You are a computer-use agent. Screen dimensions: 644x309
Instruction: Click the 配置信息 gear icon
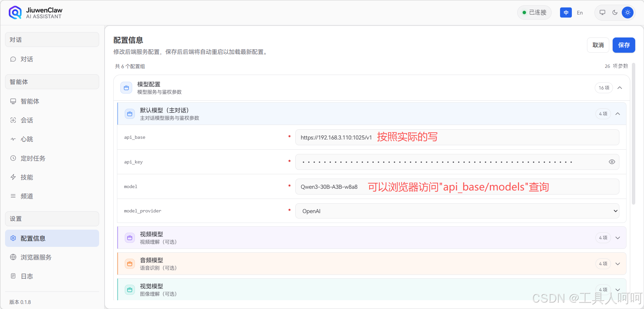click(13, 238)
